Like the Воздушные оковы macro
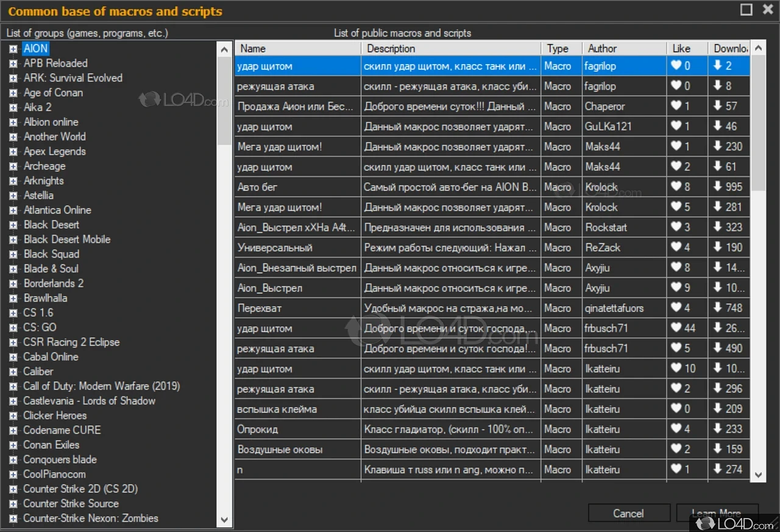The image size is (780, 532). 676,449
